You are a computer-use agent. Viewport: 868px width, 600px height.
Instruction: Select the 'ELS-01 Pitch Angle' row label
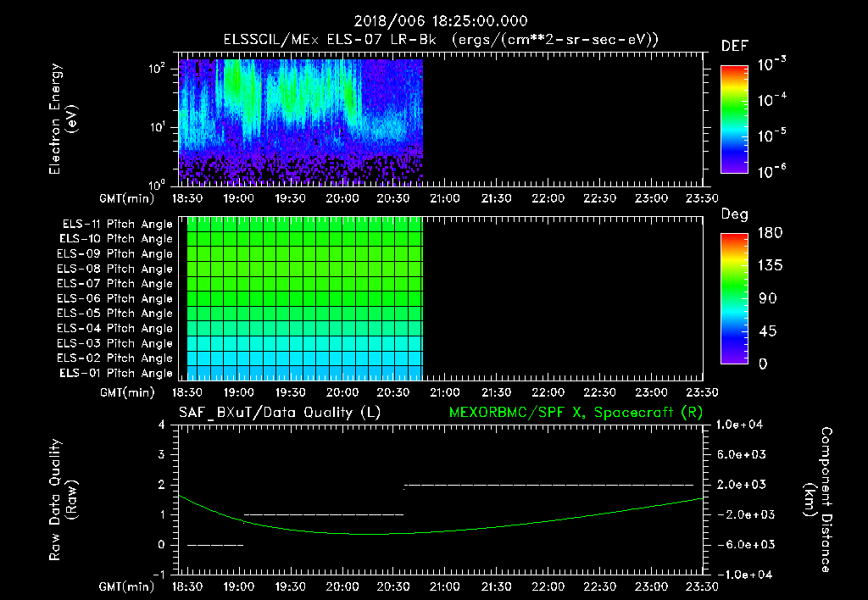pyautogui.click(x=116, y=373)
